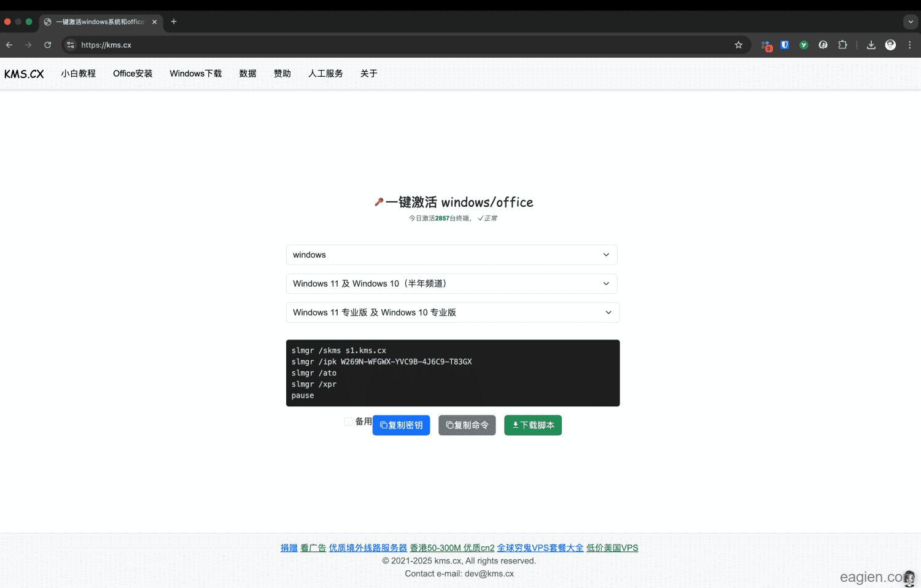Open the 低价美国VPS footer link
Viewport: 921px width, 588px height.
(x=612, y=548)
